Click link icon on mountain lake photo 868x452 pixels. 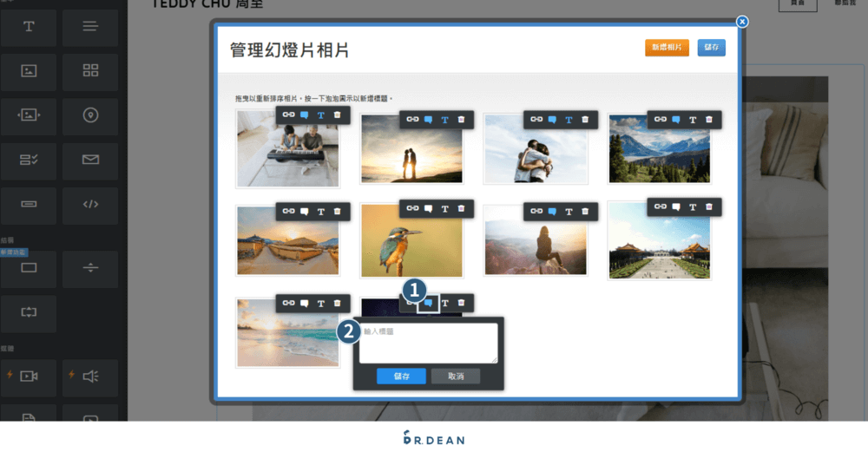661,120
